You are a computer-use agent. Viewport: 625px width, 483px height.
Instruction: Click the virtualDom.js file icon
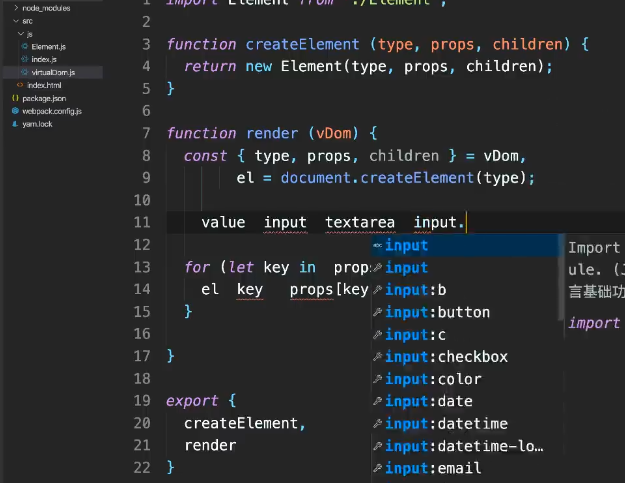point(25,72)
